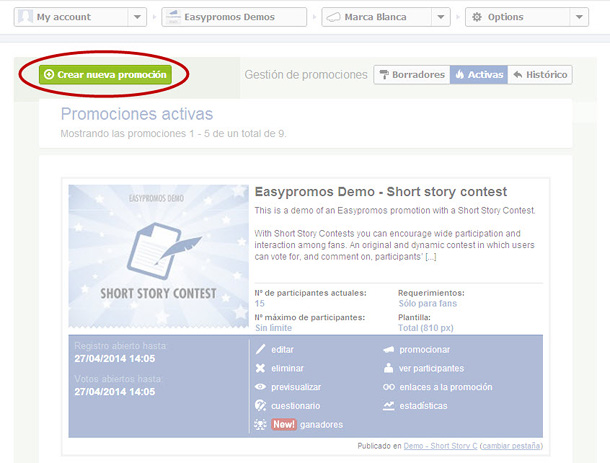Click the Borradores paint roller icon
The image size is (610, 463).
[x=384, y=75]
